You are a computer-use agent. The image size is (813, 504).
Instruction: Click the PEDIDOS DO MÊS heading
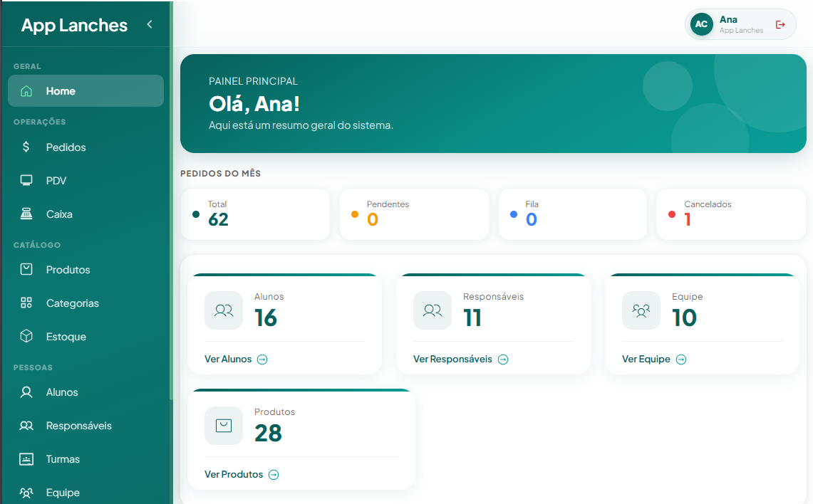coord(220,174)
